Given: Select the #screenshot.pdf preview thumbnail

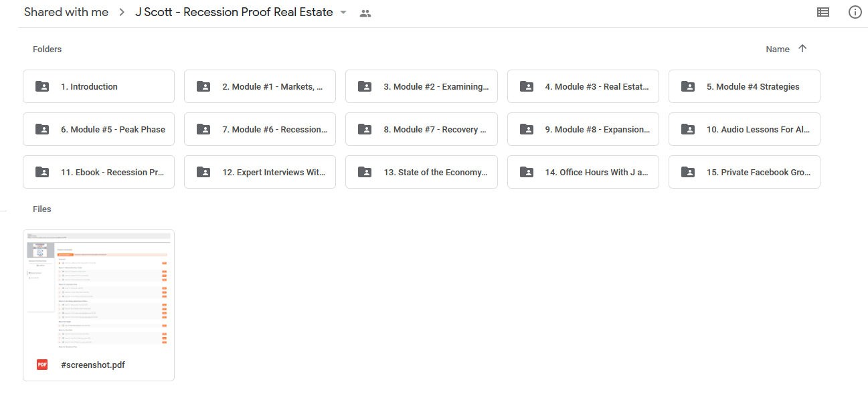Looking at the screenshot, I should pos(98,290).
